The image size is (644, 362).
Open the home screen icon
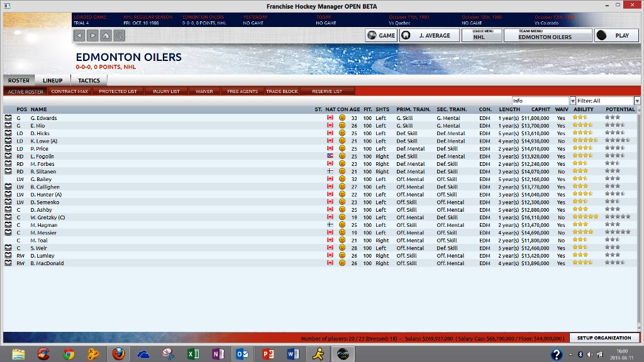pos(106,36)
